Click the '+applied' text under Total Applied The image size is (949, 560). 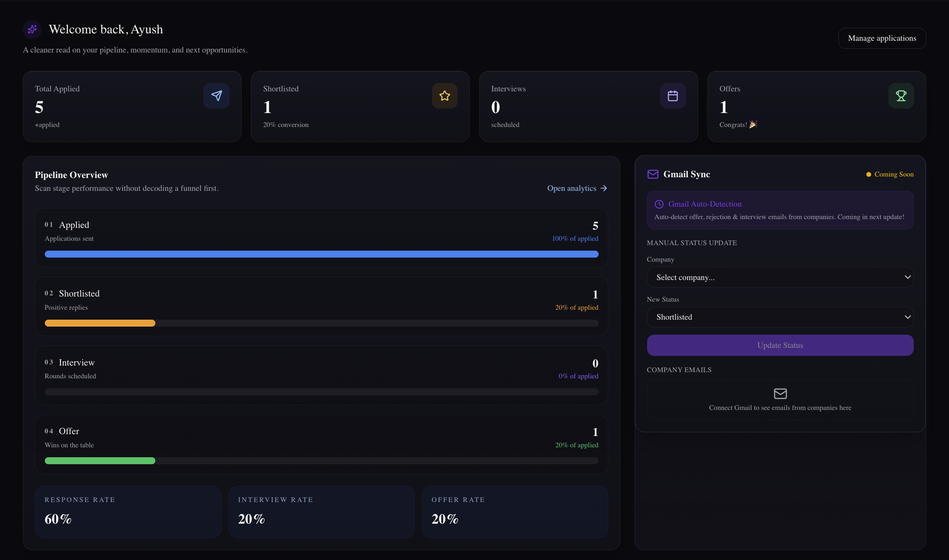click(x=47, y=124)
